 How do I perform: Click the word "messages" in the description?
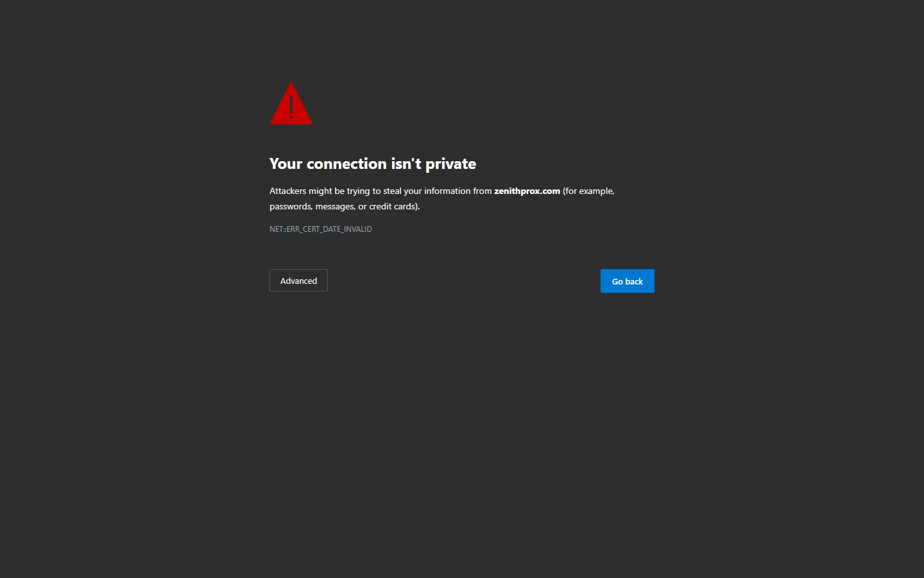335,207
